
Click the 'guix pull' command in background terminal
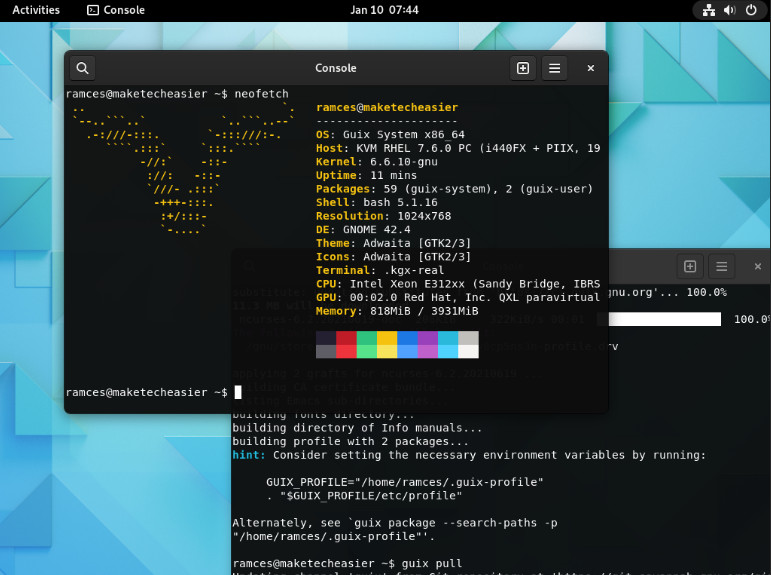432,563
